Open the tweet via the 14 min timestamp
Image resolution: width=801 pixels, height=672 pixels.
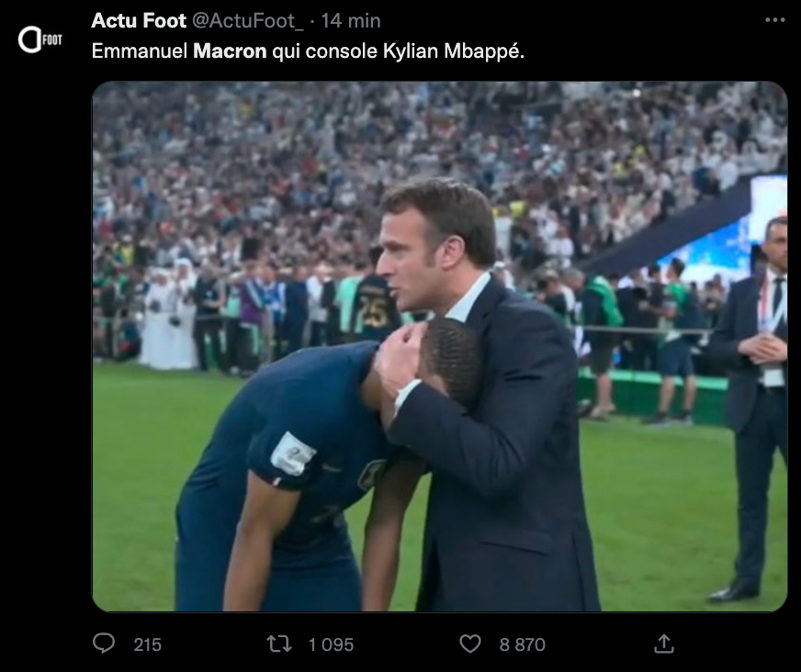(351, 21)
